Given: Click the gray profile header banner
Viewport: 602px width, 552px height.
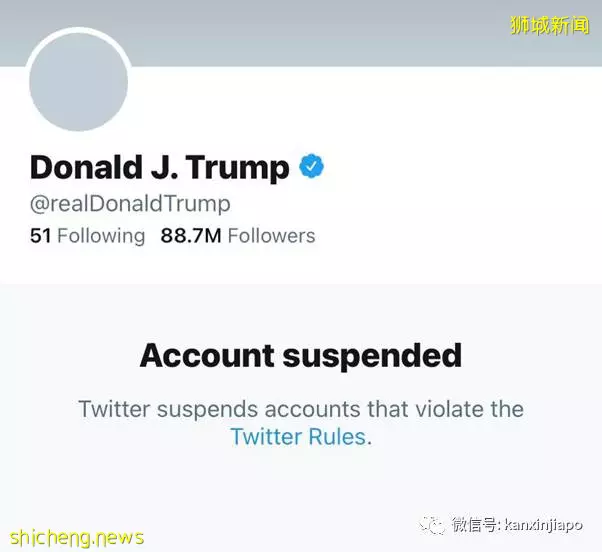Looking at the screenshot, I should (x=301, y=33).
